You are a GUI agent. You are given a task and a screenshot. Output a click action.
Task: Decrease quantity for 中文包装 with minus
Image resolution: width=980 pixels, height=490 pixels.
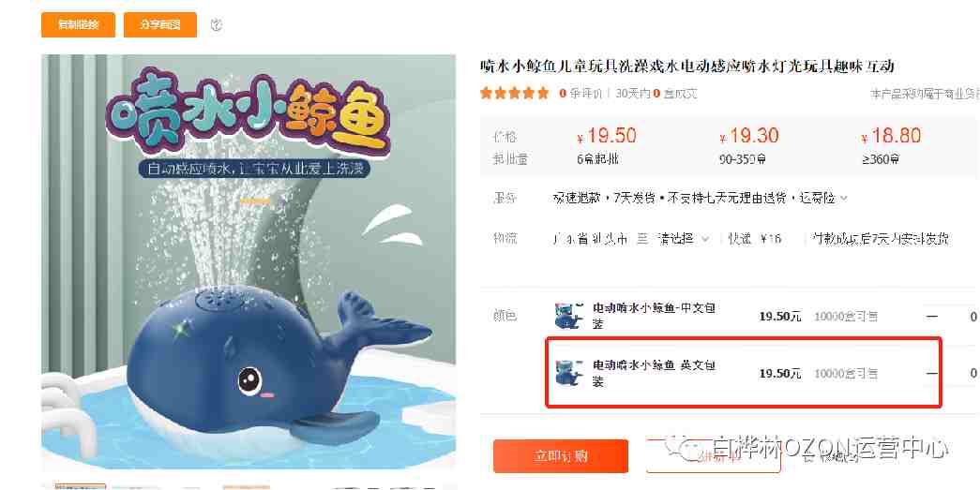[x=932, y=317]
